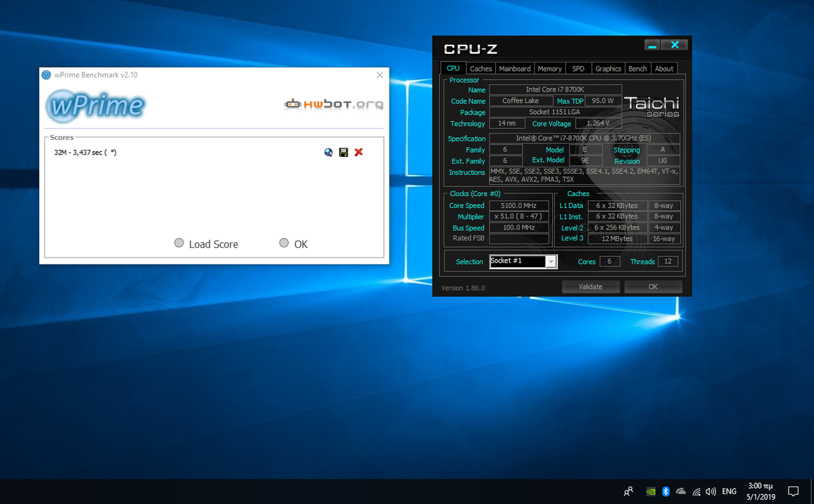This screenshot has height=504, width=814.
Task: Click the Package value Socket 1151 LGA
Action: tap(555, 112)
